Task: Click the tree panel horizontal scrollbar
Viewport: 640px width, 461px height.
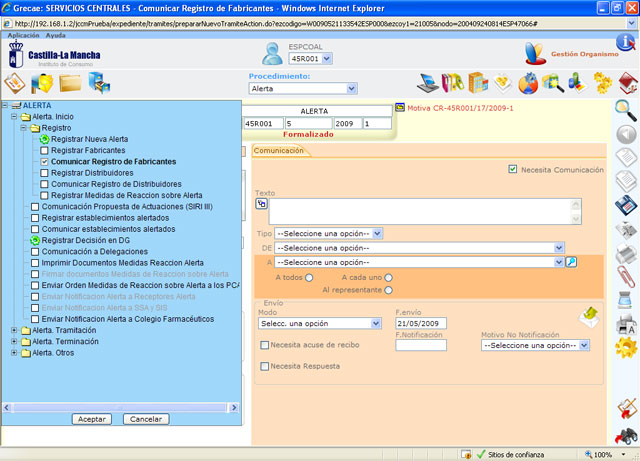Action: click(x=120, y=407)
